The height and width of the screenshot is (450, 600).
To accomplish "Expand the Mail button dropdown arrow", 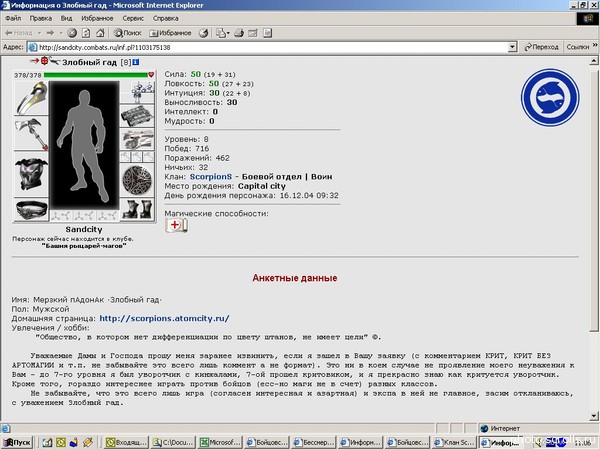I will [x=228, y=33].
